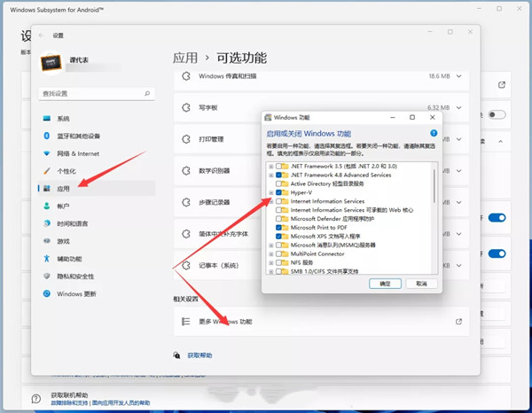
Task: Open 蓝牙和其他设备 in the sidebar
Action: pyautogui.click(x=97, y=136)
